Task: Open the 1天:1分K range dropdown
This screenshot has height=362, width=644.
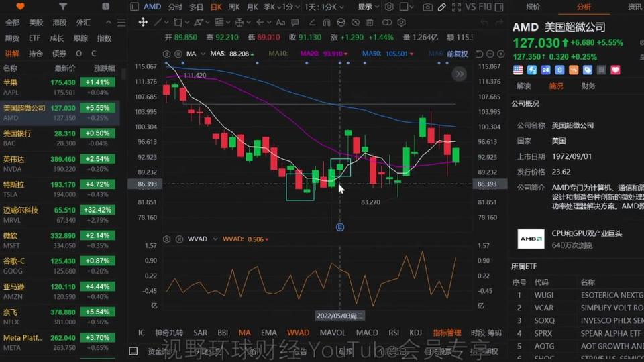Action: [x=324, y=7]
